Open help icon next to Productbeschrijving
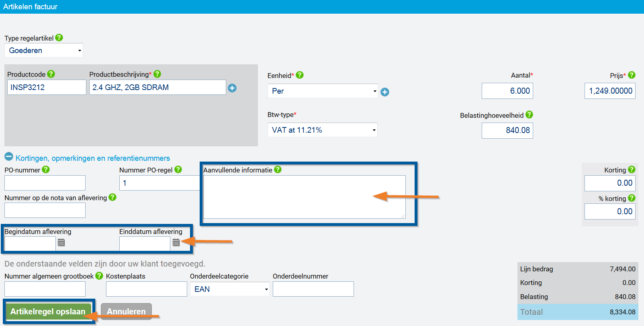This screenshot has height=326, width=644. pos(157,74)
